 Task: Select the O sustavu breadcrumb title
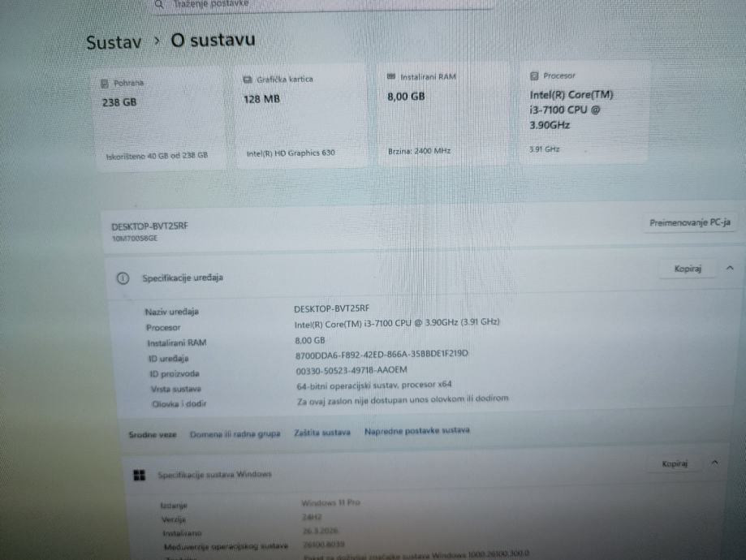213,40
